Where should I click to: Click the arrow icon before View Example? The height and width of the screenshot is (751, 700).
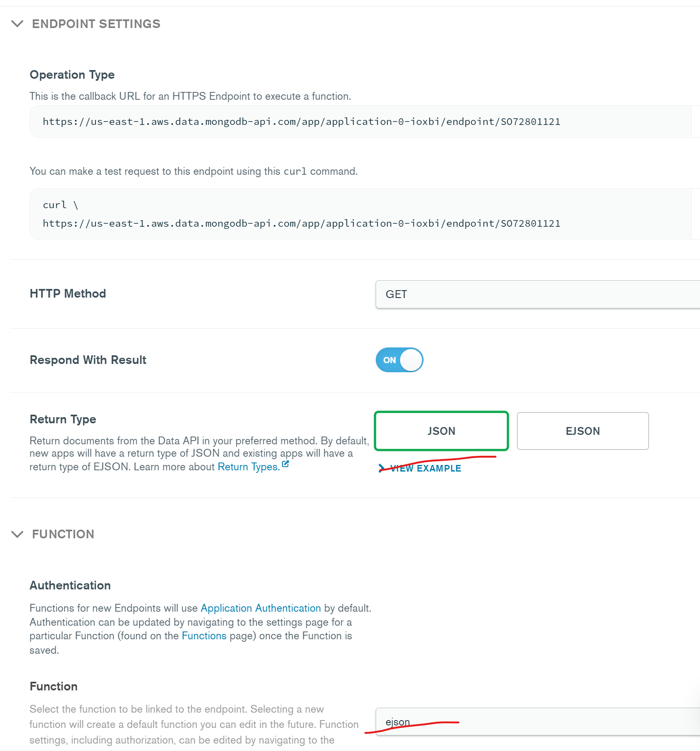pyautogui.click(x=382, y=468)
